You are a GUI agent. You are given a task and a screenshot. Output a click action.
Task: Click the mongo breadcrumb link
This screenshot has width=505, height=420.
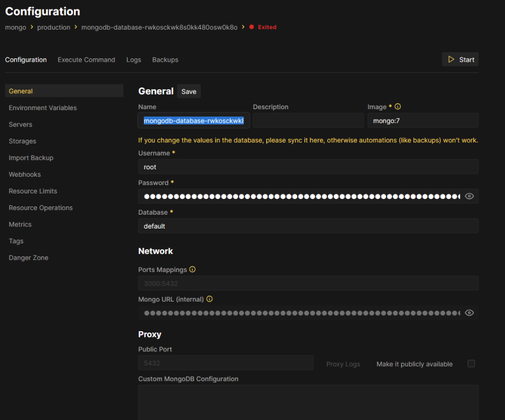[x=15, y=28]
